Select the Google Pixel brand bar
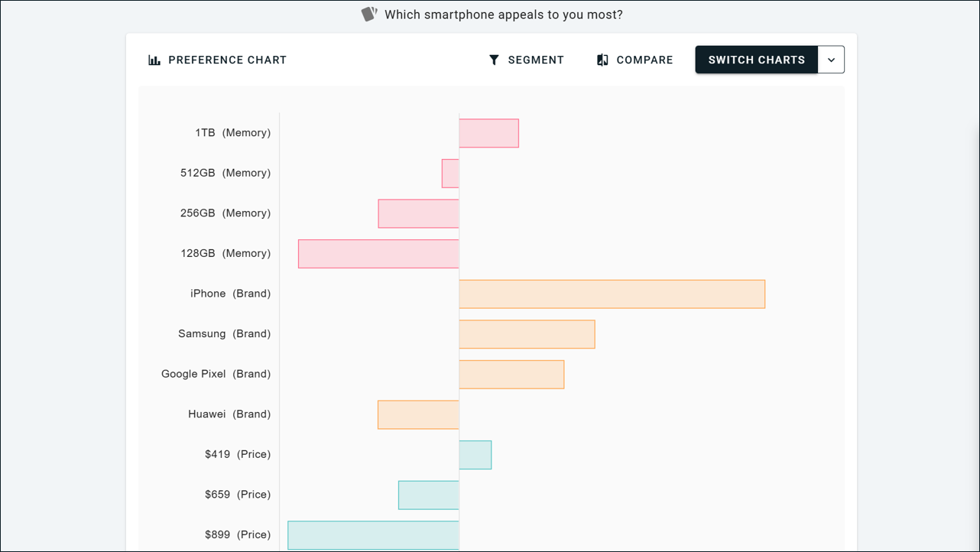 pyautogui.click(x=511, y=374)
